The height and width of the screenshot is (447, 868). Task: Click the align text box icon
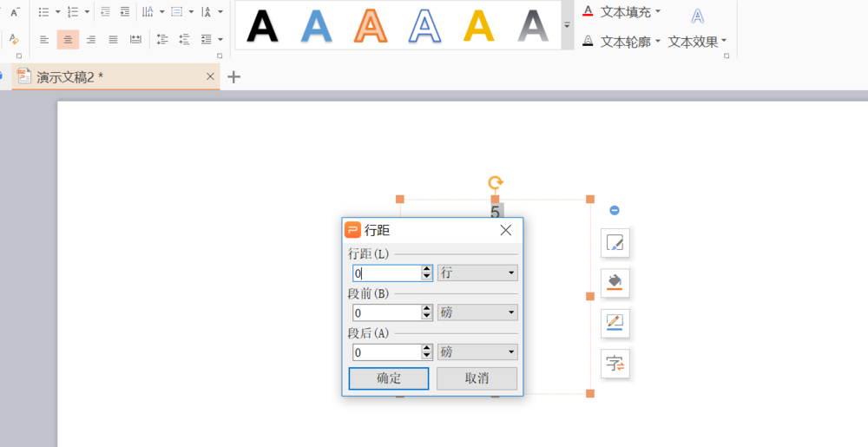[177, 11]
